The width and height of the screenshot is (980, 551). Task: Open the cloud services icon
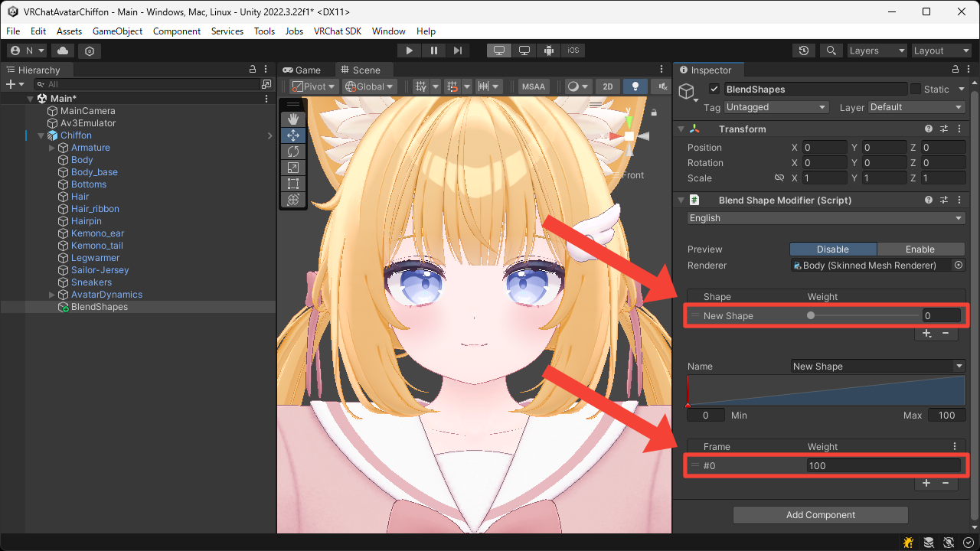point(63,51)
